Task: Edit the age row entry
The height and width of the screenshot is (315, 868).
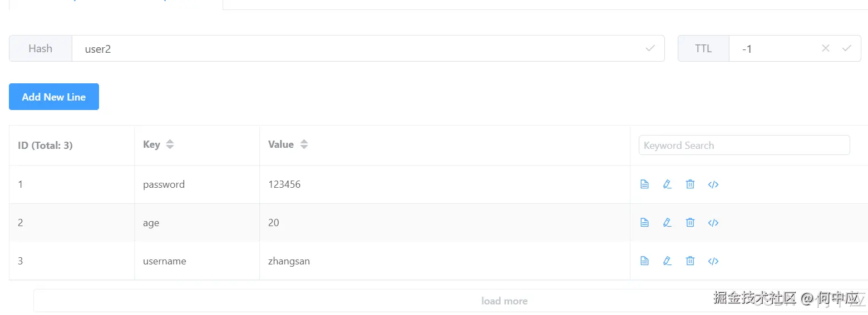Action: pos(667,223)
